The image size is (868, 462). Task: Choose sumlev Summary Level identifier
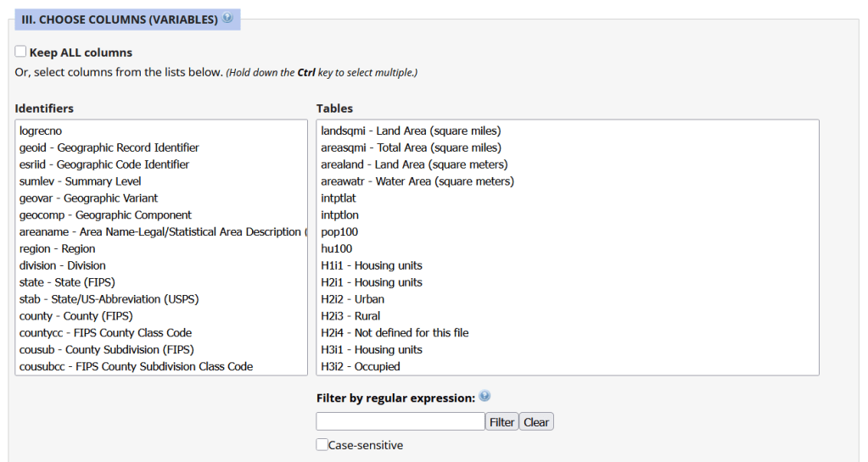(80, 181)
